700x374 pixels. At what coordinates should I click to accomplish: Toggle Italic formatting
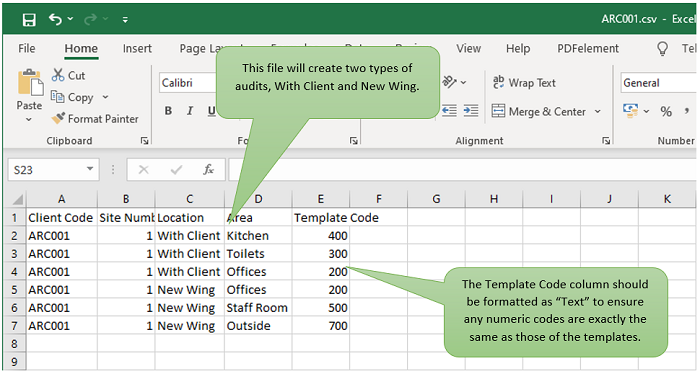coord(190,111)
